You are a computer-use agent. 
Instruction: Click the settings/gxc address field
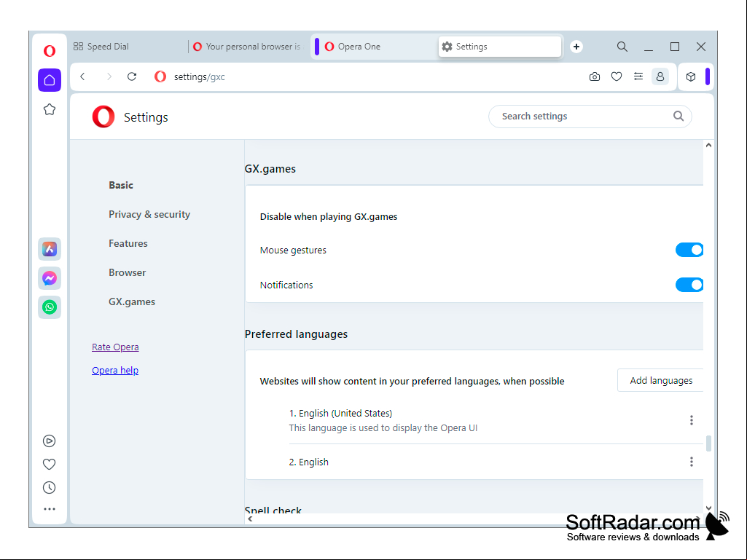click(x=199, y=76)
